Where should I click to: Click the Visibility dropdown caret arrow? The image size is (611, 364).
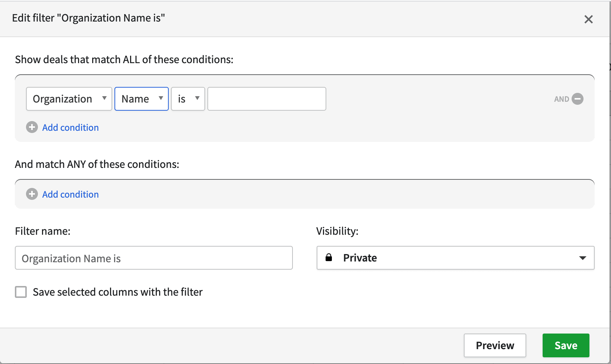[582, 258]
